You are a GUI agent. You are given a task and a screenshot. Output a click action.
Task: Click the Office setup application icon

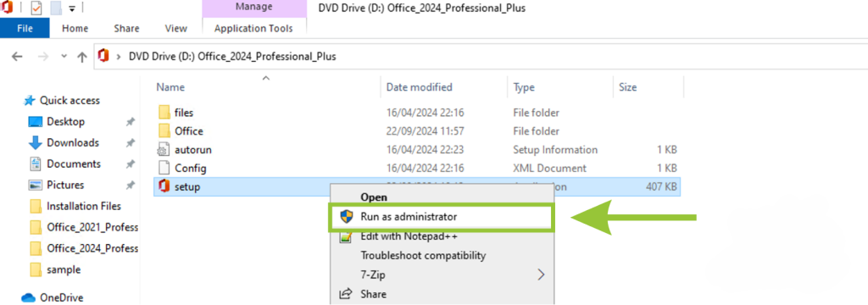164,186
